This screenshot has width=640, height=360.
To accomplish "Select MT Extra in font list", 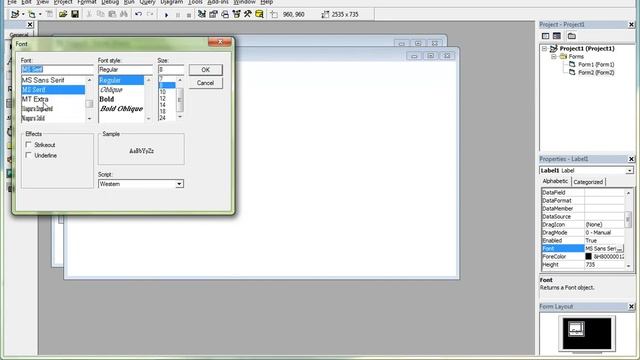I will [x=53, y=99].
